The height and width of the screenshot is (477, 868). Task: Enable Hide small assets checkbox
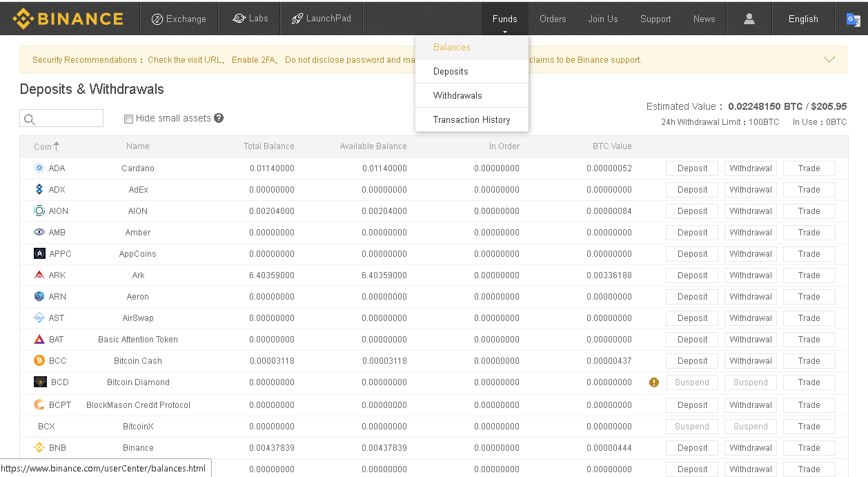point(128,119)
